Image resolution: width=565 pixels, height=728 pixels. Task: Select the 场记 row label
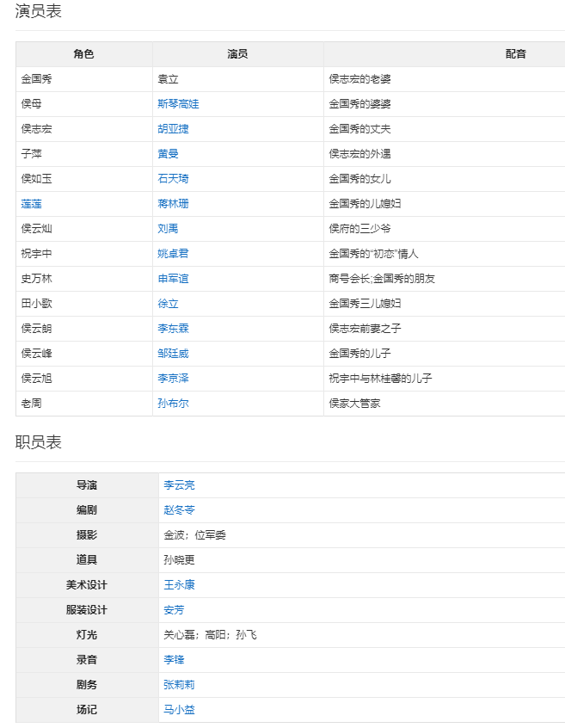pyautogui.click(x=87, y=710)
